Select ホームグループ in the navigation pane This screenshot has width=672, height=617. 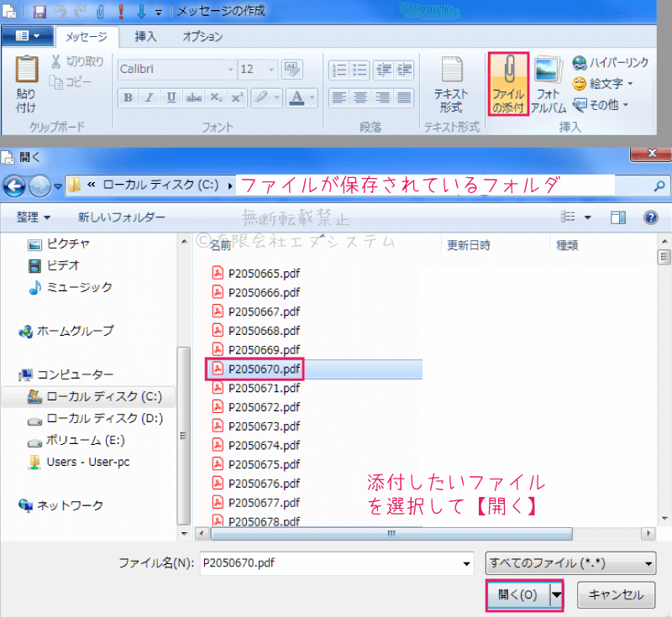coord(66,331)
